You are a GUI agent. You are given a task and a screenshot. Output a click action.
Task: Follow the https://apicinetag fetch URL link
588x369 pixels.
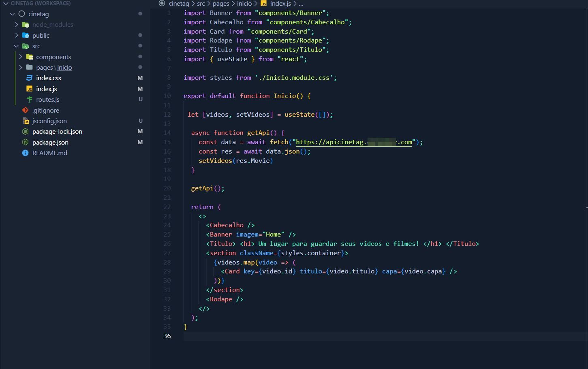[x=354, y=142]
